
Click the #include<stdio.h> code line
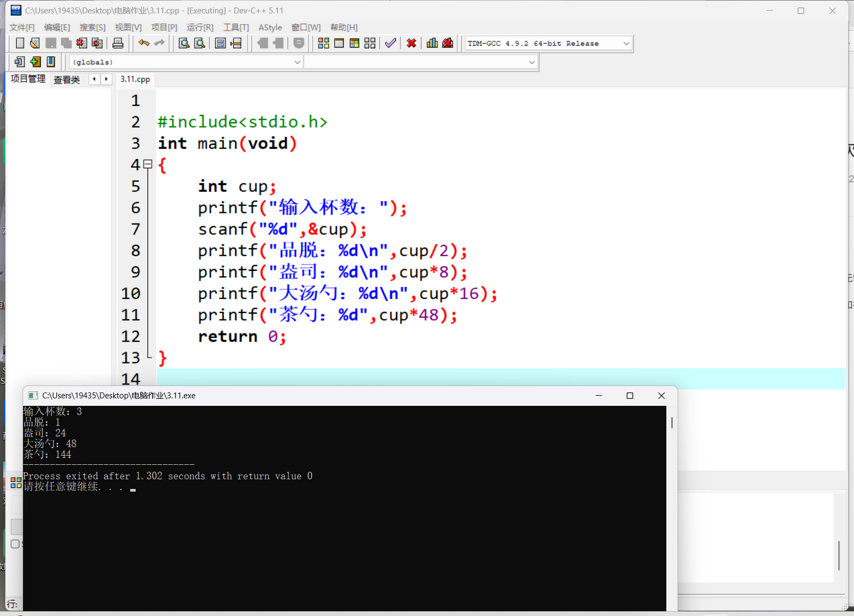click(242, 122)
